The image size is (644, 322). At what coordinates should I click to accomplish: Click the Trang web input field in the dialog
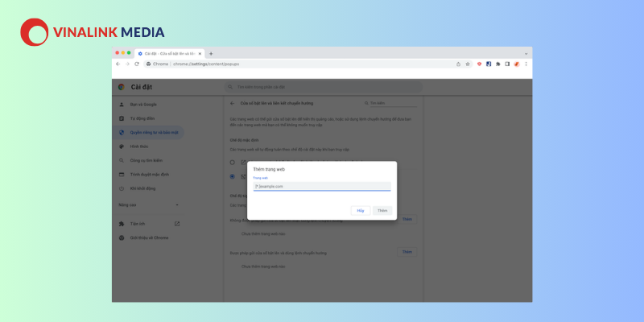click(322, 187)
